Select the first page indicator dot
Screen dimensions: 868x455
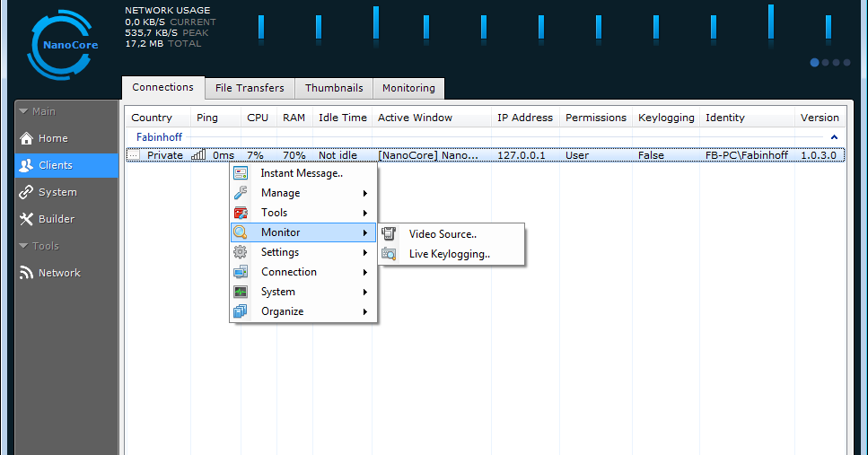pos(814,63)
